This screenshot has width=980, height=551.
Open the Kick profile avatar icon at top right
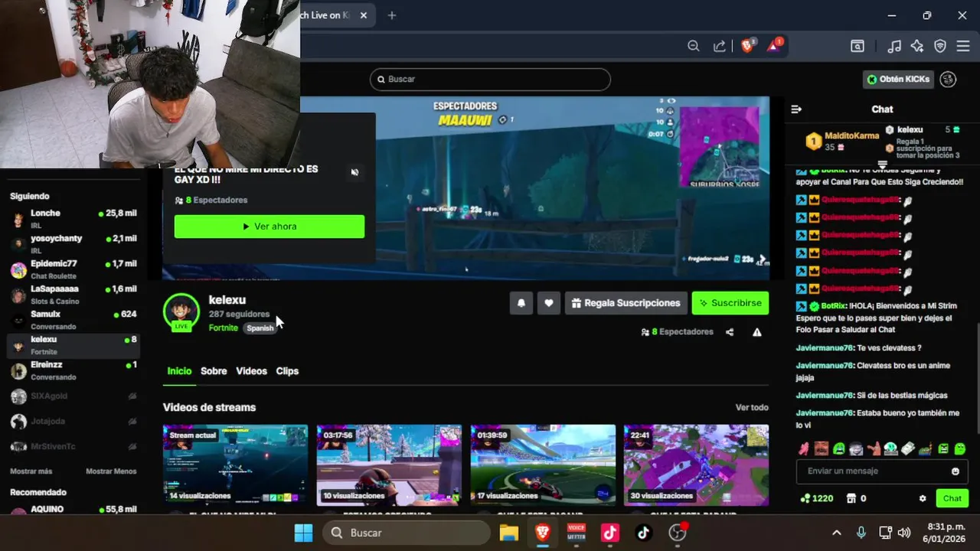point(948,79)
